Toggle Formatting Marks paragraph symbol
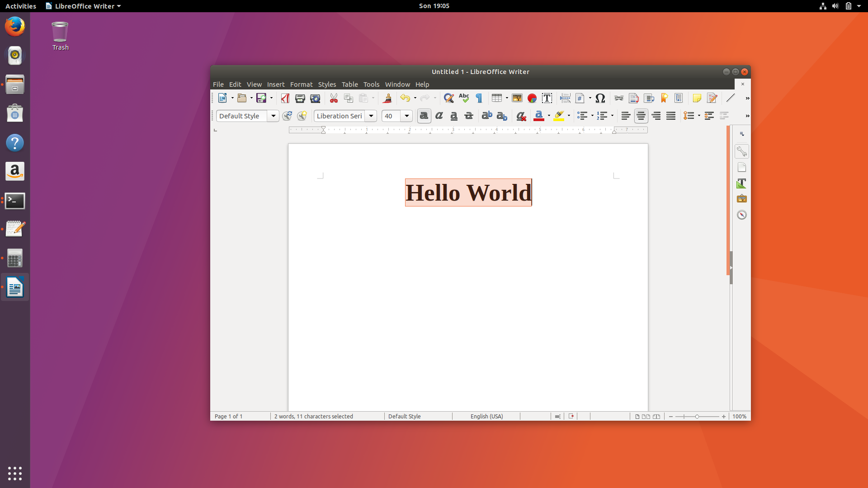 pos(479,98)
